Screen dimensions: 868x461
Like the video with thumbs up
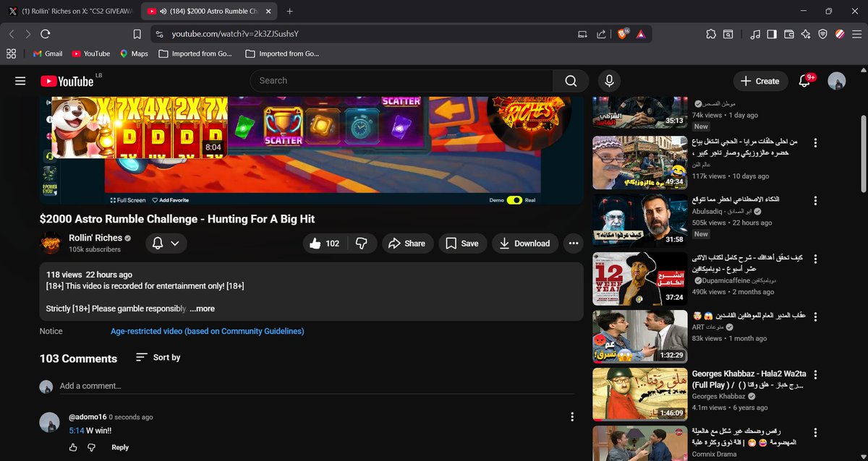coord(324,244)
